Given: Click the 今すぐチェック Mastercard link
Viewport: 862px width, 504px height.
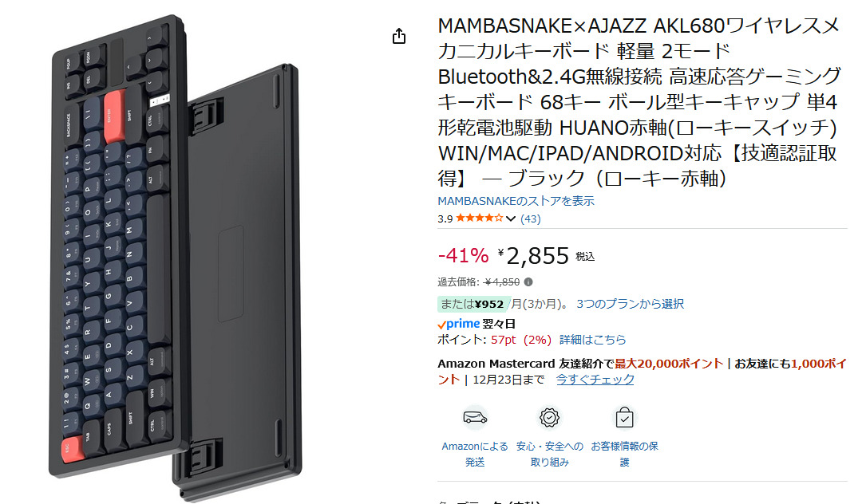Looking at the screenshot, I should click(x=595, y=380).
